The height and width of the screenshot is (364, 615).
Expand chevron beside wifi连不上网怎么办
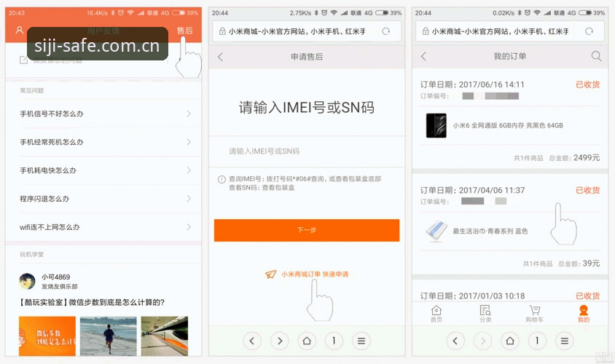click(x=189, y=227)
